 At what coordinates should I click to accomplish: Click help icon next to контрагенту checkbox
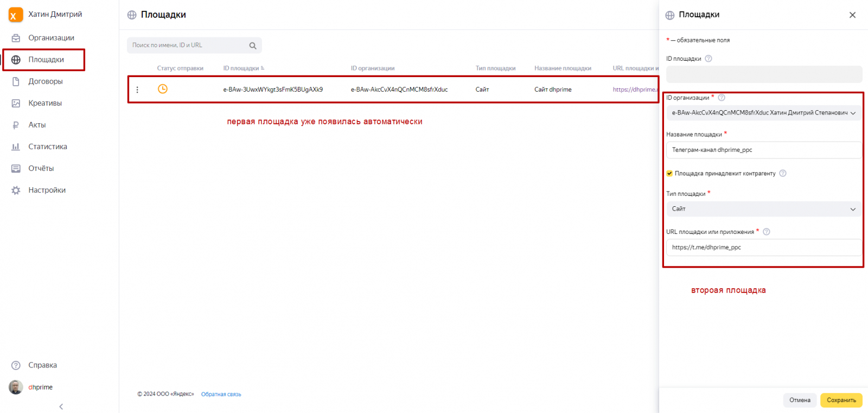pos(783,174)
